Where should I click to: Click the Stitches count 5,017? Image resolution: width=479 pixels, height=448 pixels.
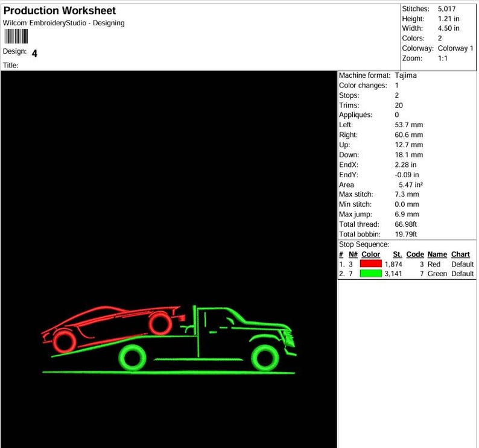click(x=446, y=9)
